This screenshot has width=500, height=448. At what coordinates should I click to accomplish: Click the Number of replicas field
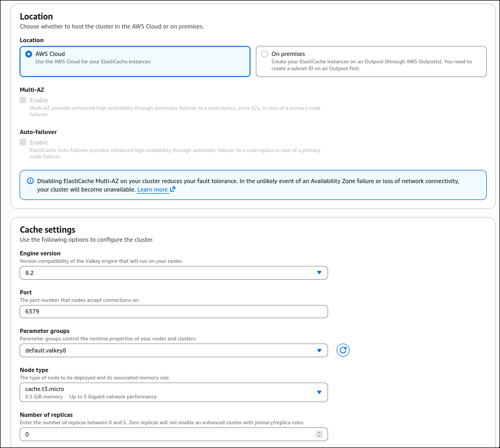point(158,434)
